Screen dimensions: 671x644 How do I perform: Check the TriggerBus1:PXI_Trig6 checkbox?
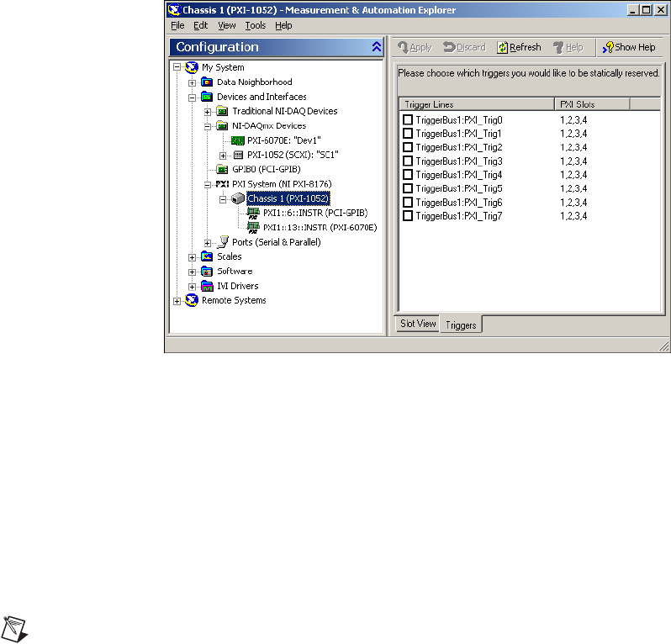click(x=408, y=203)
